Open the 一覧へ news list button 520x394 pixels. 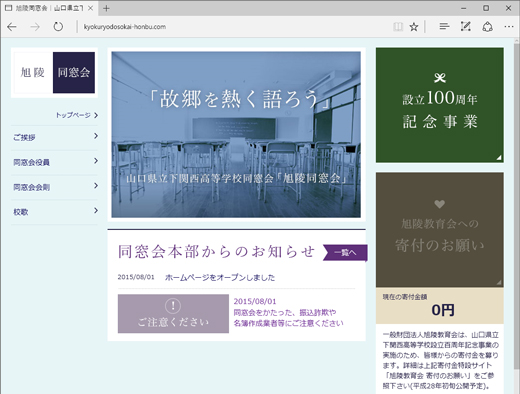345,253
